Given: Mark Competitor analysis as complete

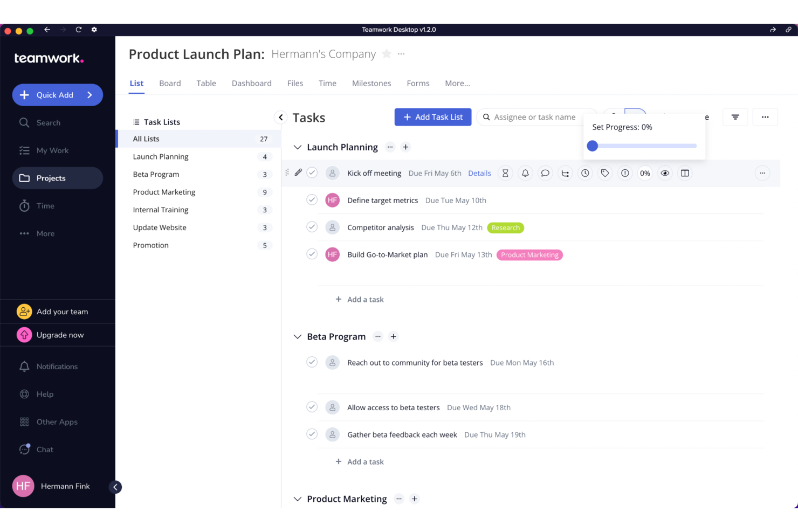Looking at the screenshot, I should pyautogui.click(x=312, y=227).
